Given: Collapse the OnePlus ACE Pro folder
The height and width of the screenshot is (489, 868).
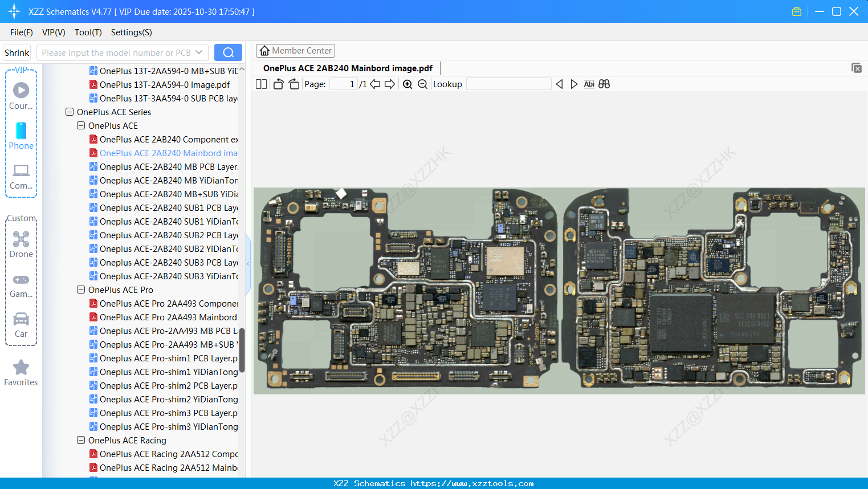Looking at the screenshot, I should pos(80,290).
